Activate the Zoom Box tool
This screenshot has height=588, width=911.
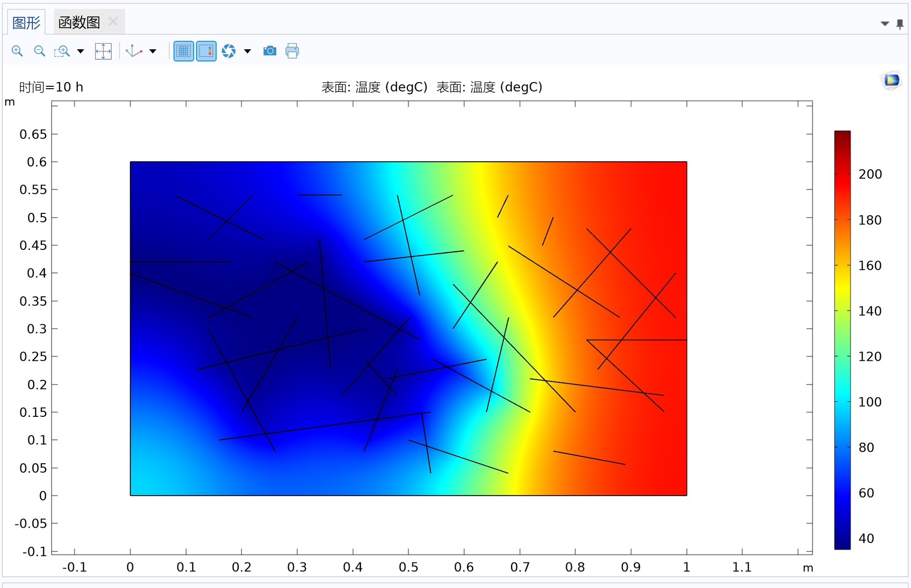62,51
